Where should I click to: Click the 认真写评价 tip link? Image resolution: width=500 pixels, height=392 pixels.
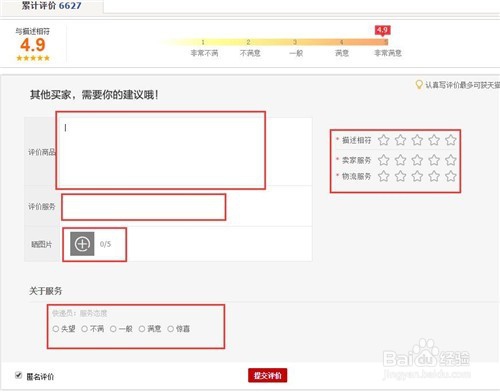coord(462,85)
